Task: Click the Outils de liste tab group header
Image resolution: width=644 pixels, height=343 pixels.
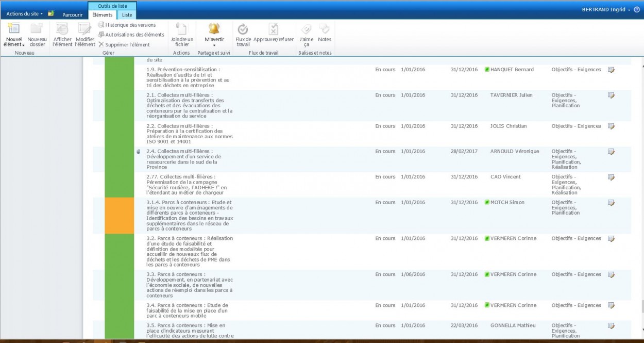Action: coord(112,6)
